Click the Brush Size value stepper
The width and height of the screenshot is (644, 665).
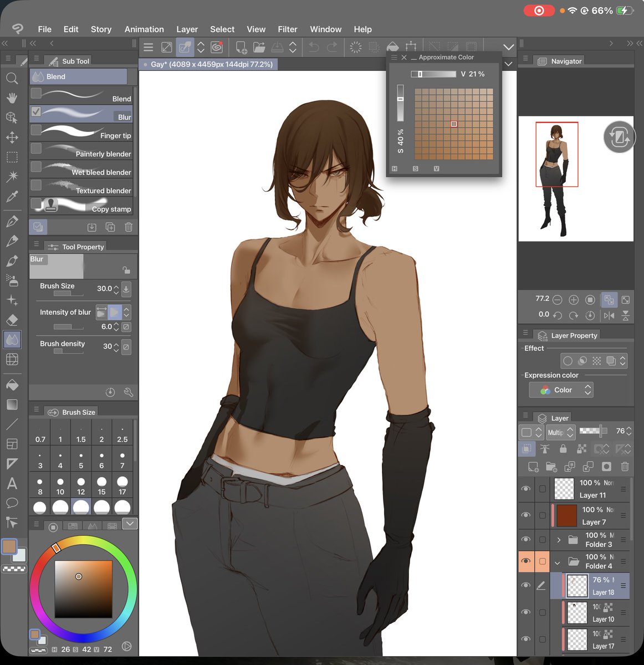pyautogui.click(x=116, y=289)
